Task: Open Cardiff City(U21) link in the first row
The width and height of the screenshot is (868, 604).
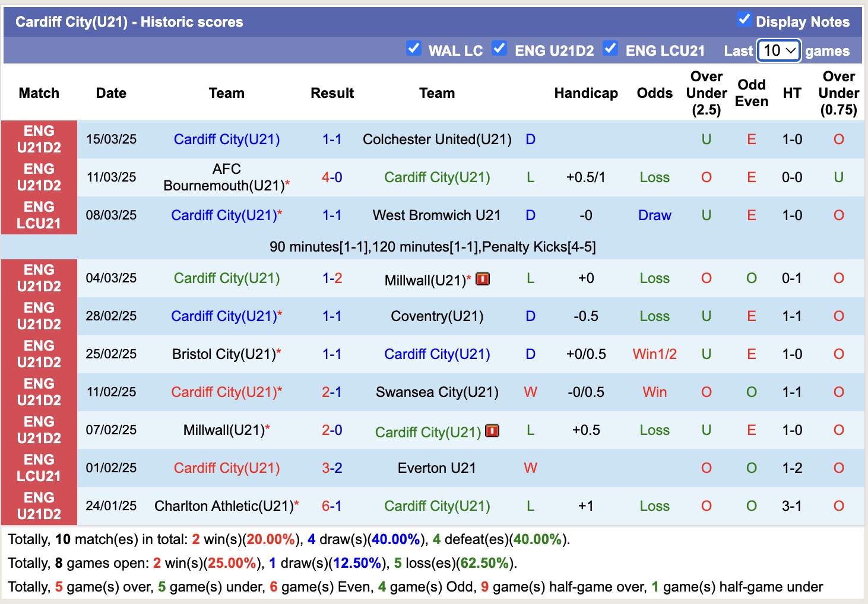Action: [x=226, y=139]
